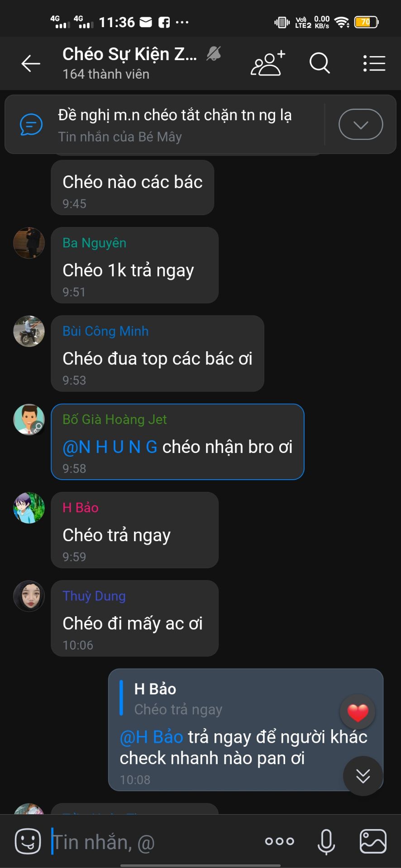Screen dimensions: 401x868
Task: Open the add member icon
Action: tap(268, 63)
